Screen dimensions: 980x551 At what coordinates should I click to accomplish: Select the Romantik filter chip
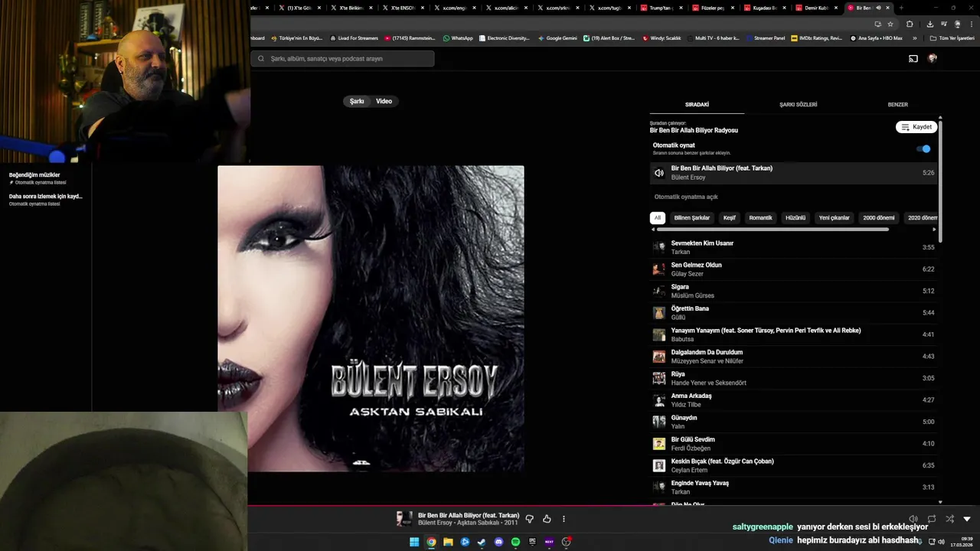click(x=760, y=217)
